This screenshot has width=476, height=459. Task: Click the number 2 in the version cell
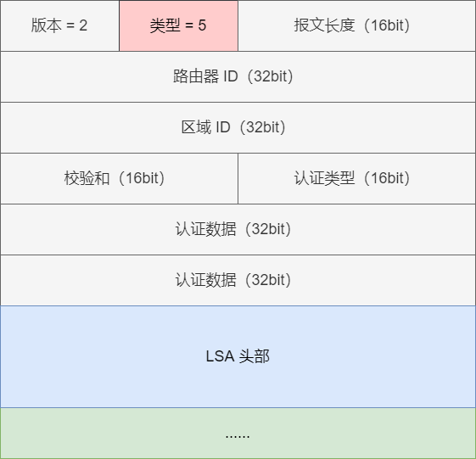coord(83,25)
